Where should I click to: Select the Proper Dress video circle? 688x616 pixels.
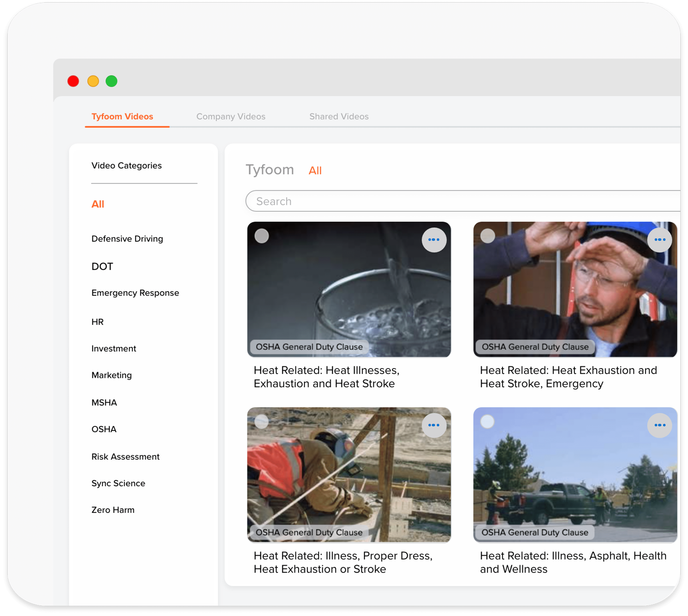tap(262, 422)
